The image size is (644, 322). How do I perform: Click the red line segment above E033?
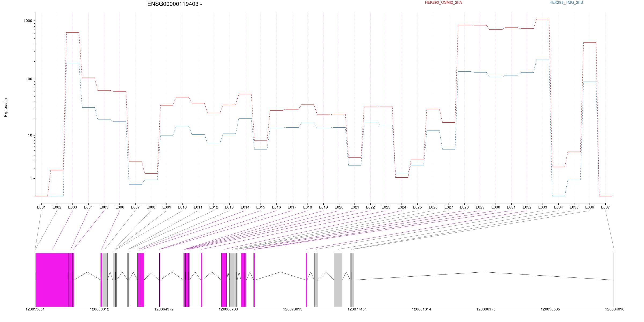tap(543, 19)
